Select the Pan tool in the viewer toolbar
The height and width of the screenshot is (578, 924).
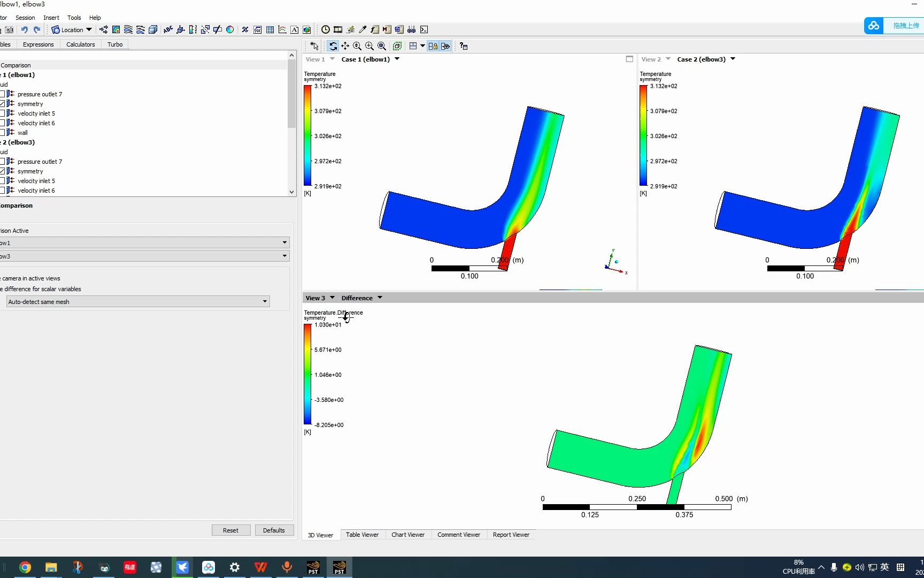(345, 46)
